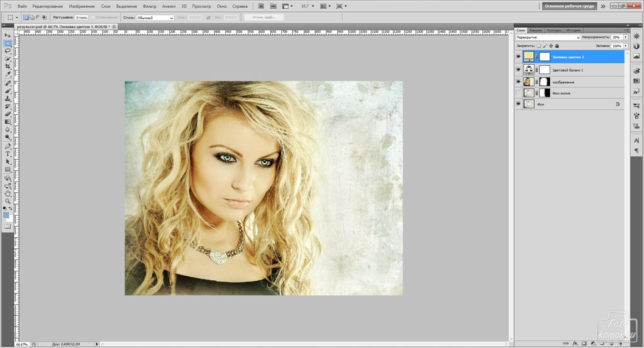This screenshot has width=644, height=348.
Task: Switch to the Каналы tab
Action: 536,30
